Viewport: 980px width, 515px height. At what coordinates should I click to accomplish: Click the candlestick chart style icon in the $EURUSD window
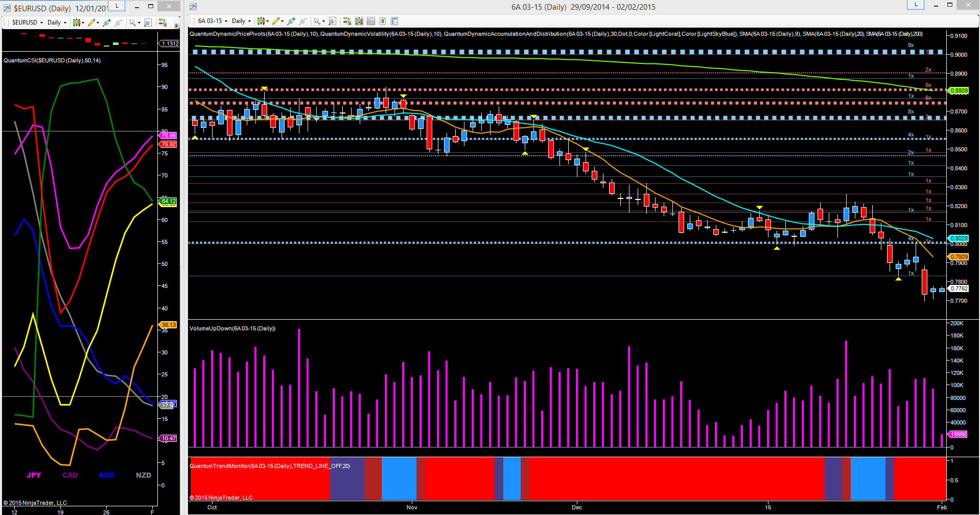(x=76, y=23)
